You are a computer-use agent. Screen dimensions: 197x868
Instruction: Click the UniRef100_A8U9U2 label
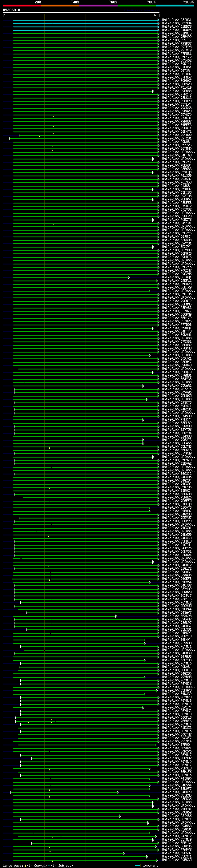(176, 758)
